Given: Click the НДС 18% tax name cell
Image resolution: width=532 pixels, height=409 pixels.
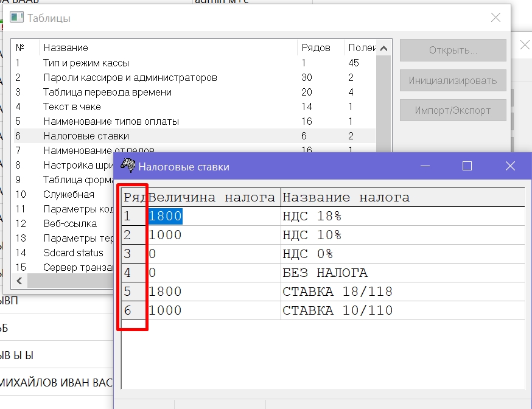Looking at the screenshot, I should pyautogui.click(x=403, y=216).
